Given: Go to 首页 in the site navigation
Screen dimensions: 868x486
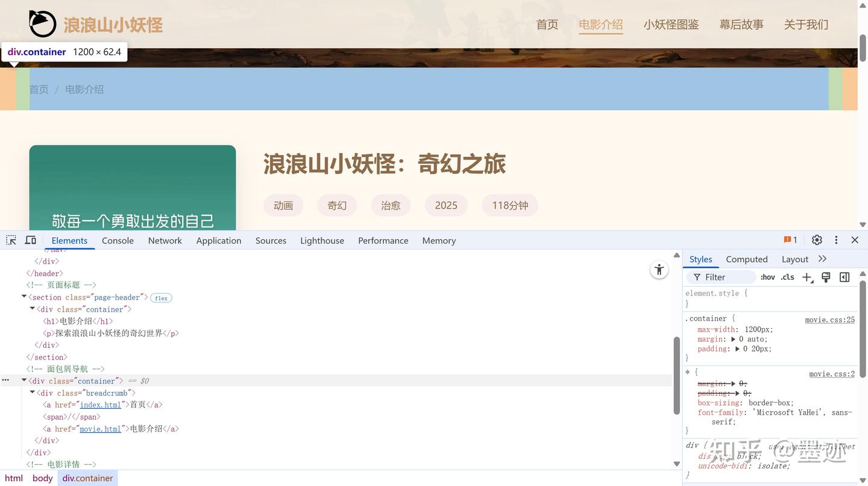Looking at the screenshot, I should pyautogui.click(x=547, y=25).
